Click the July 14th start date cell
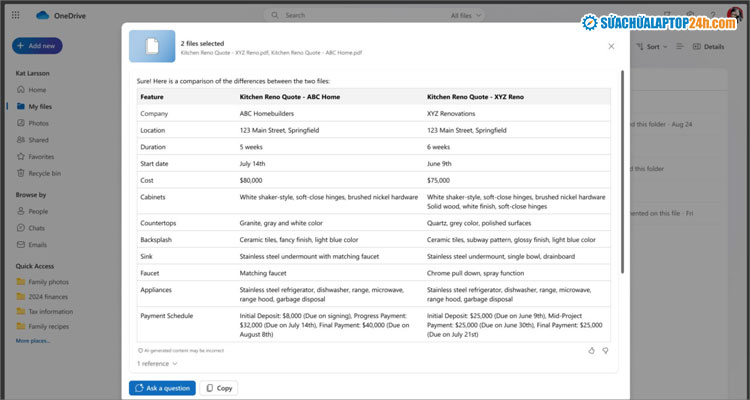 tap(252, 164)
